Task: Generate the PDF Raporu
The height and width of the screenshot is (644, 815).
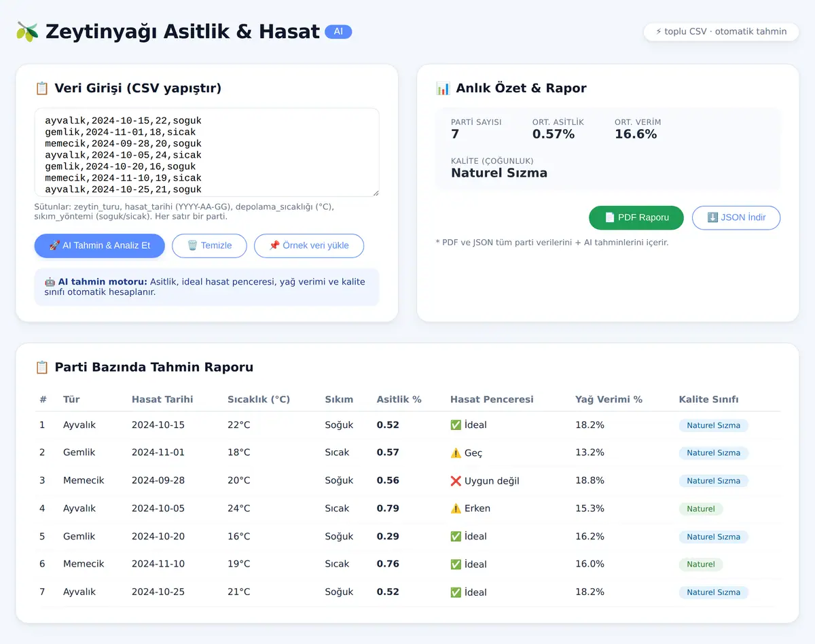Action: point(636,217)
